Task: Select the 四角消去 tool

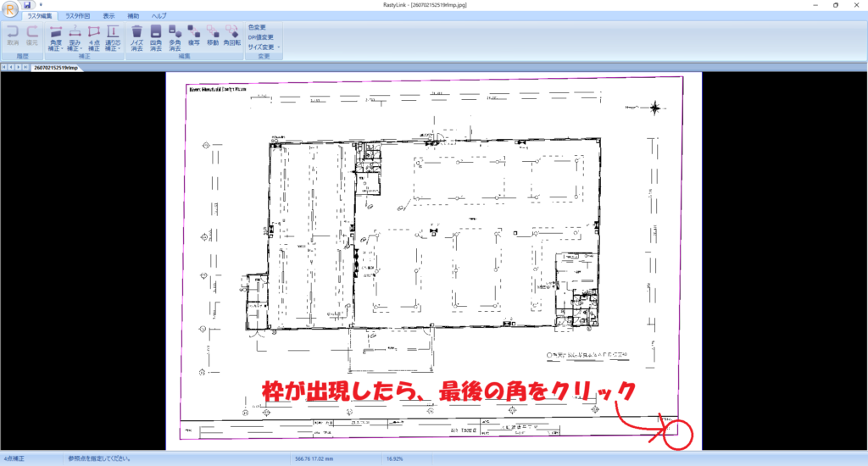Action: 156,38
